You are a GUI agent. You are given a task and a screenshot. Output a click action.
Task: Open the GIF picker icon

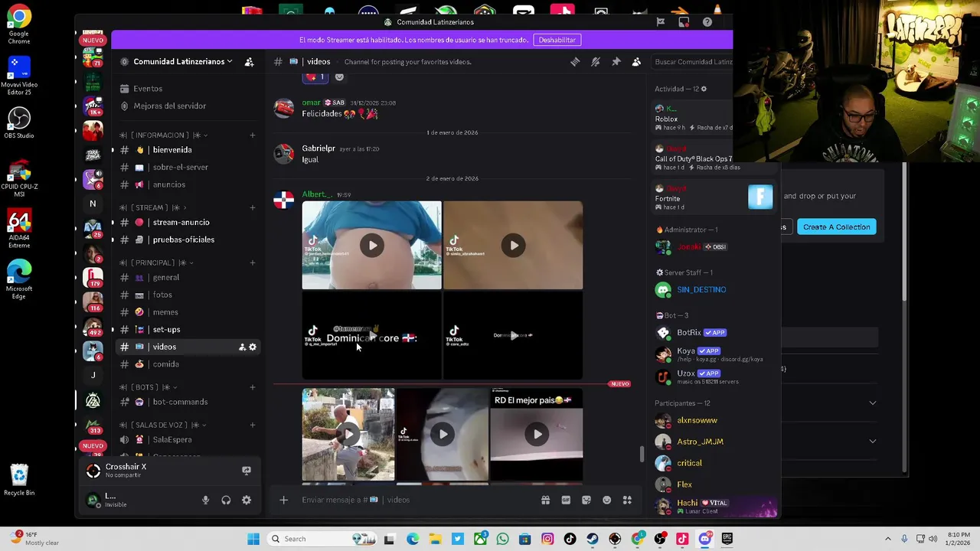[566, 500]
